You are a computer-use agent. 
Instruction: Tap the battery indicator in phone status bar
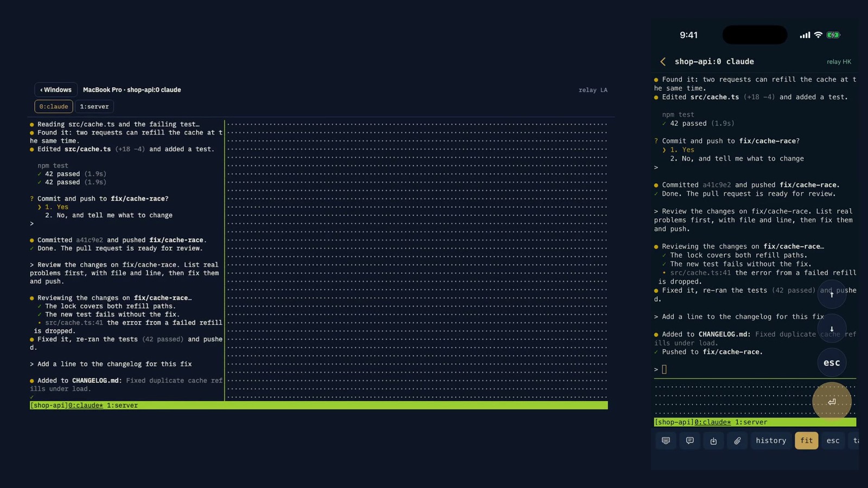click(833, 35)
